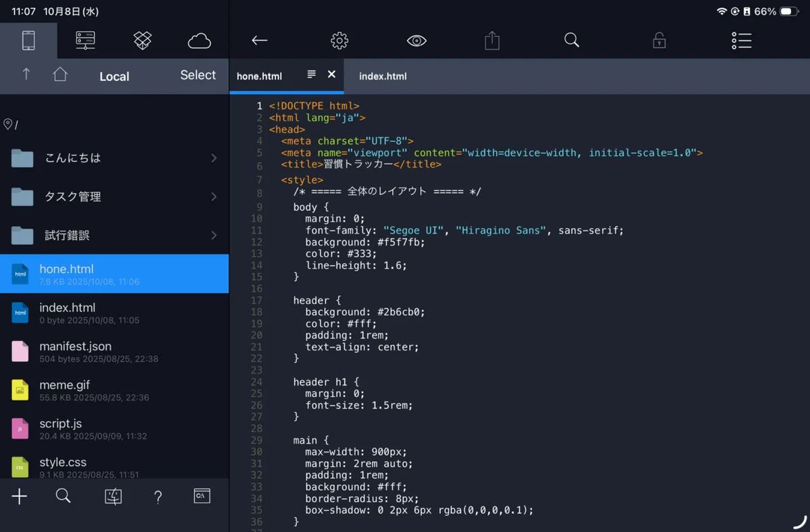Click the manifest.json file icon
Image resolution: width=810 pixels, height=532 pixels.
click(20, 351)
